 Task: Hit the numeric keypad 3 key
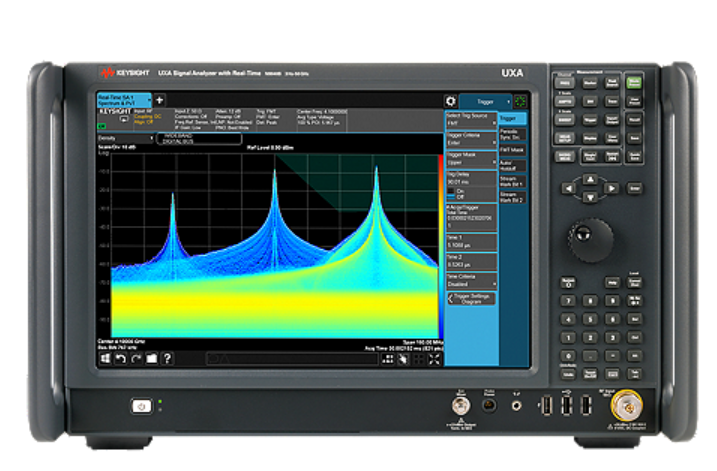[612, 337]
